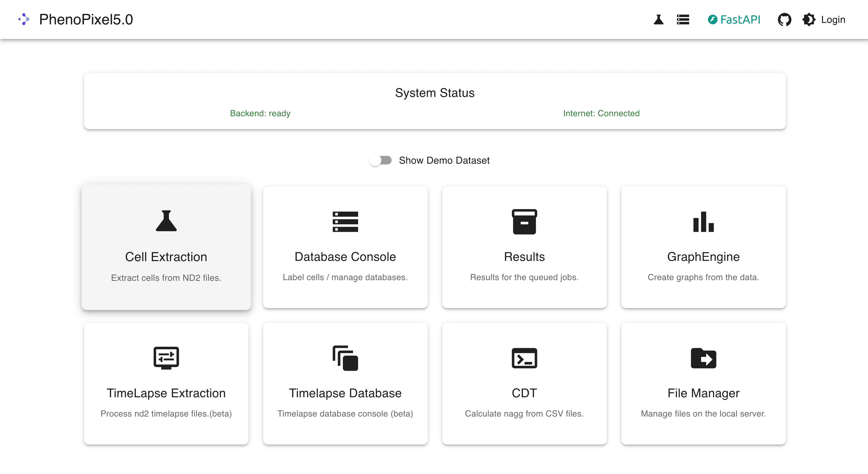This screenshot has width=868, height=474.
Task: Enable the Show Demo Dataset switch
Action: pos(380,160)
